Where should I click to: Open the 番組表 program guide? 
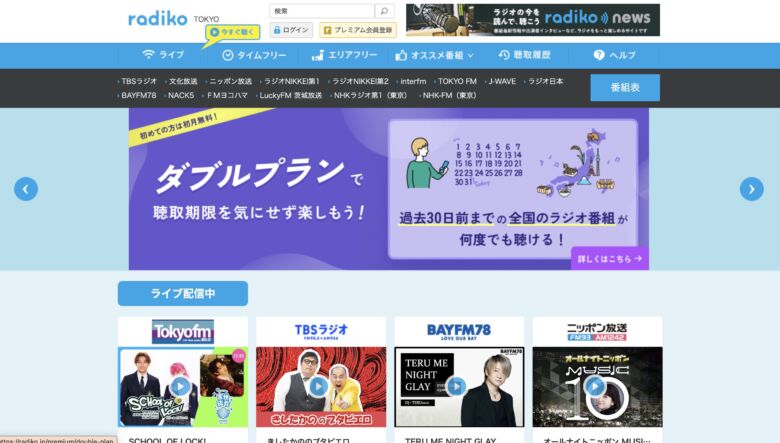point(625,88)
